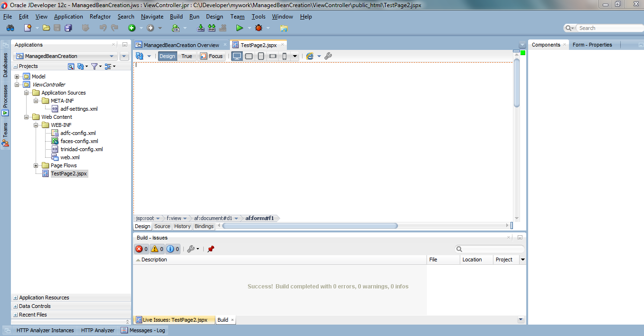Select the landscape tablet preview icon
644x336 pixels.
point(249,56)
